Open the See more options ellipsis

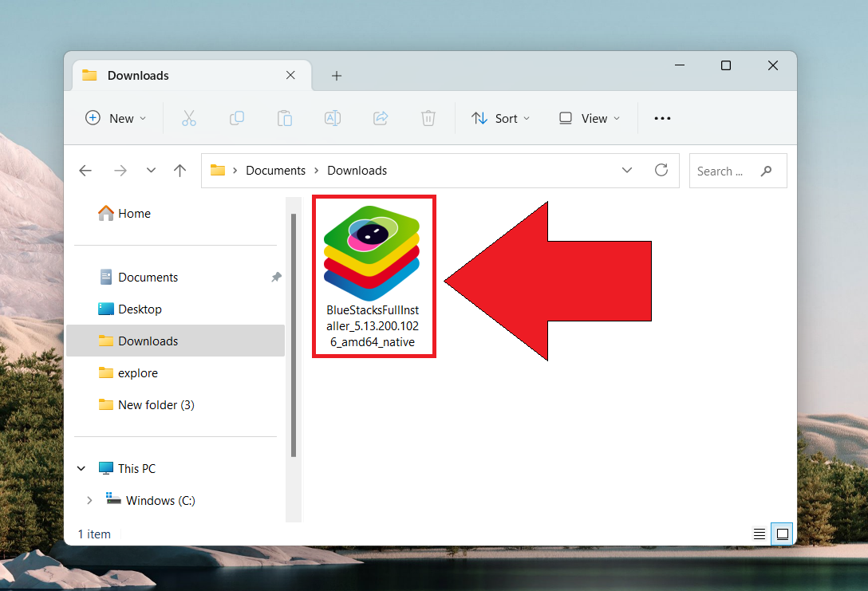[662, 117]
